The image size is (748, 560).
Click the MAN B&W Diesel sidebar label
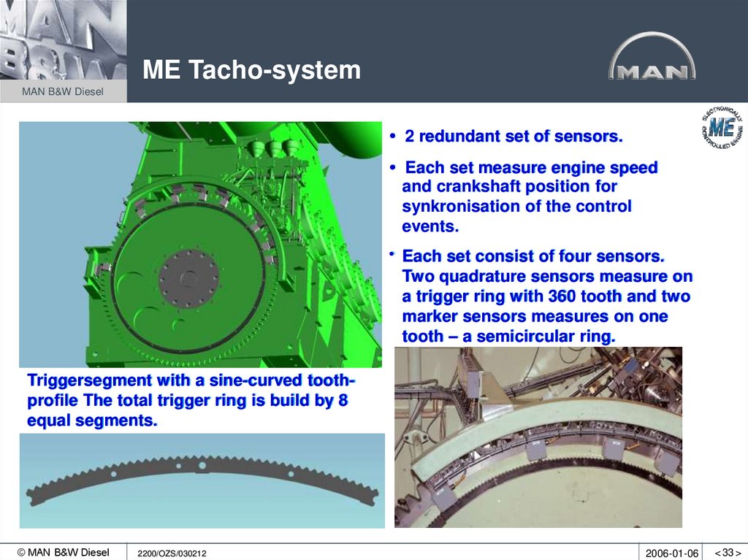(x=62, y=92)
